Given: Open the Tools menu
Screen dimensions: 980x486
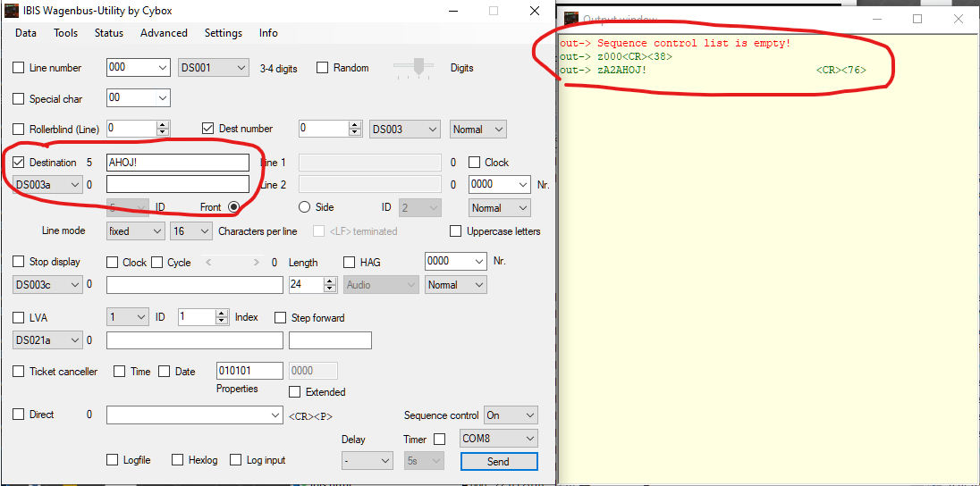Looking at the screenshot, I should pos(65,33).
